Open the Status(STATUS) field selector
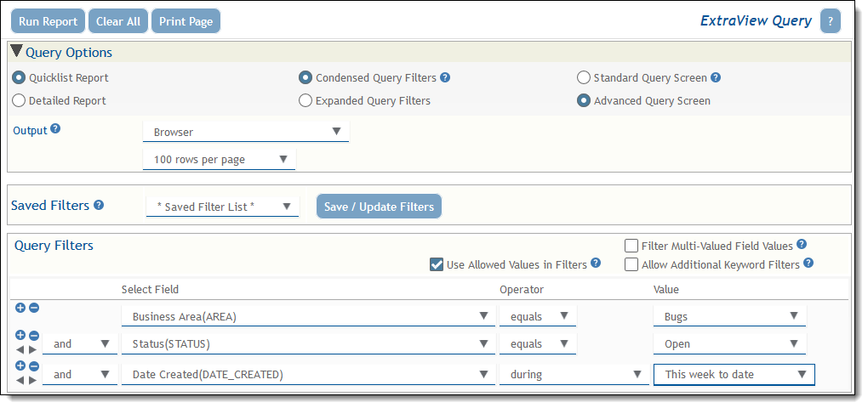868x408 pixels. click(308, 344)
